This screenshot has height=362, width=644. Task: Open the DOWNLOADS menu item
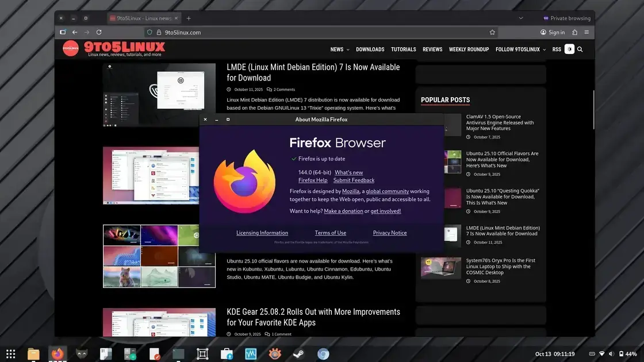[370, 49]
